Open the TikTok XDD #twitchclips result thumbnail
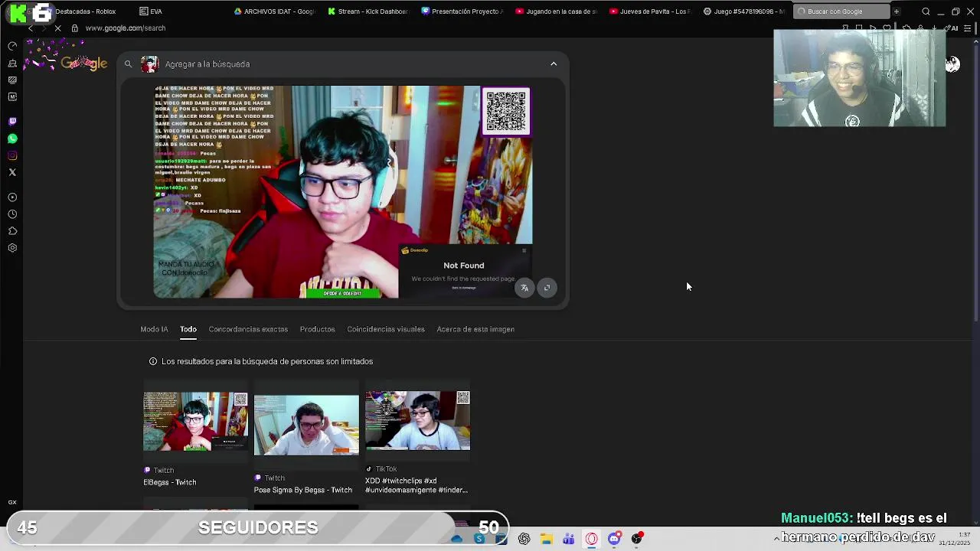 click(417, 420)
